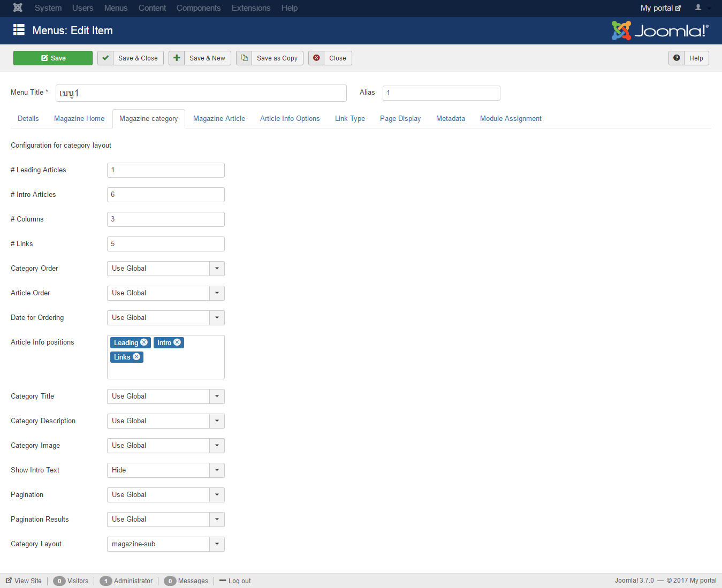Open the Module Assignment tab
The width and height of the screenshot is (722, 588).
[511, 119]
